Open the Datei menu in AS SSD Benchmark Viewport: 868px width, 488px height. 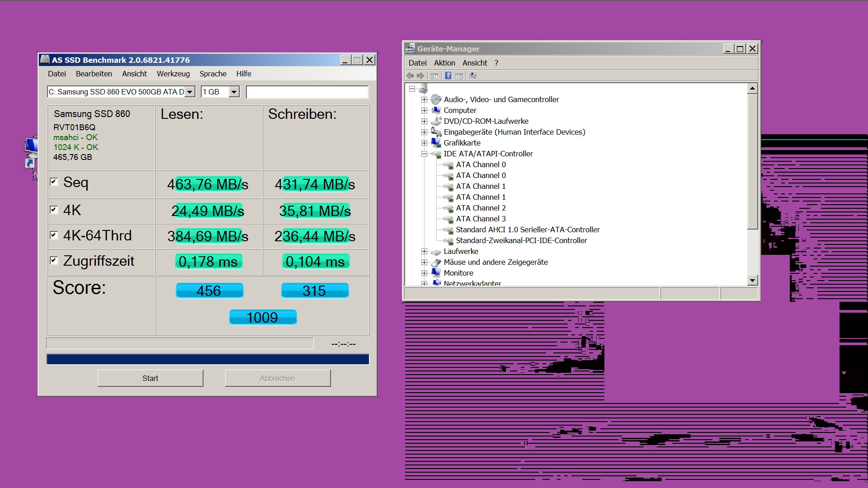[57, 74]
